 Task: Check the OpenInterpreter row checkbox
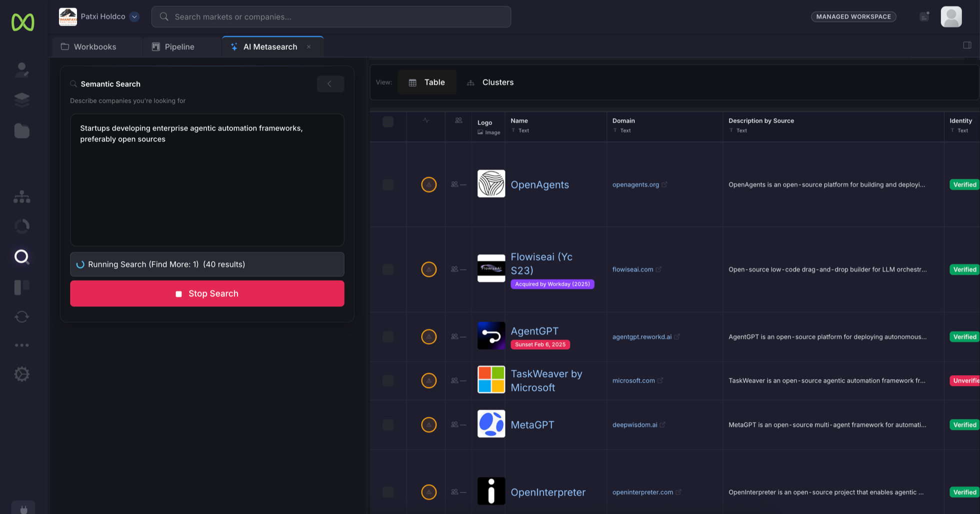coord(388,492)
